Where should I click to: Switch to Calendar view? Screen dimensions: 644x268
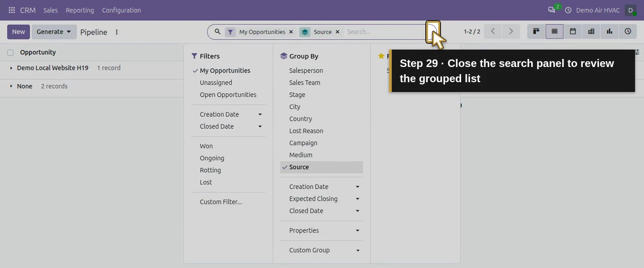[573, 32]
